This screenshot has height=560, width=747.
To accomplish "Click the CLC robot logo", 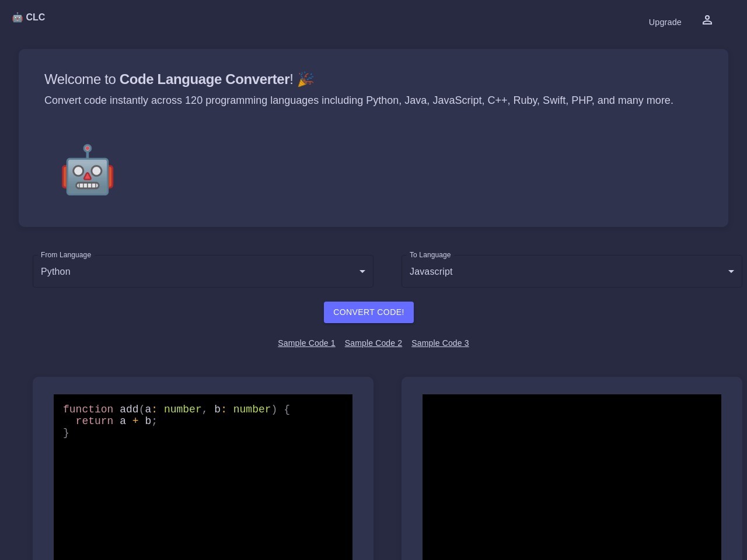I will coord(28,17).
